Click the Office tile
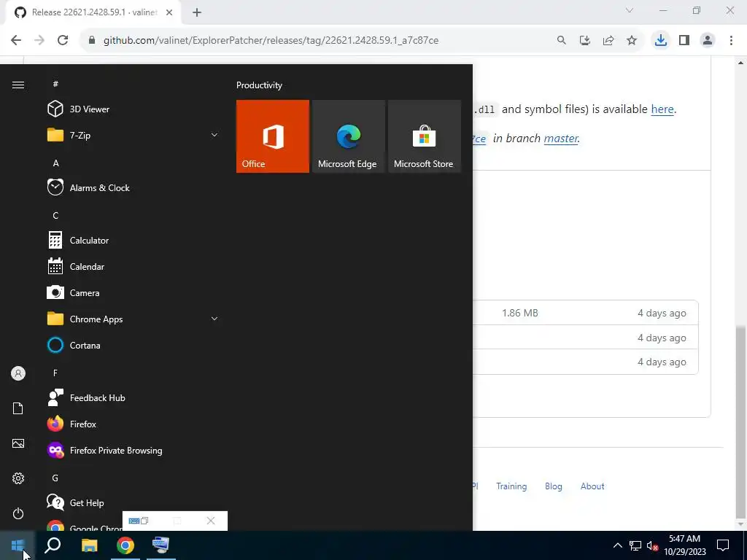This screenshot has height=560, width=747. [x=273, y=136]
